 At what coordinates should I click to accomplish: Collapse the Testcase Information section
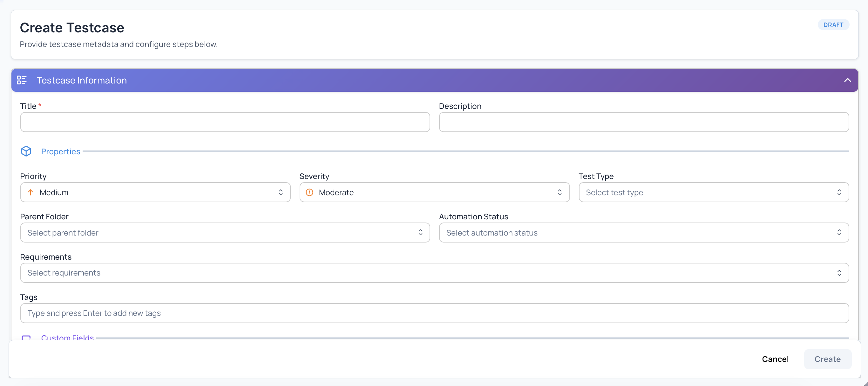pyautogui.click(x=848, y=80)
